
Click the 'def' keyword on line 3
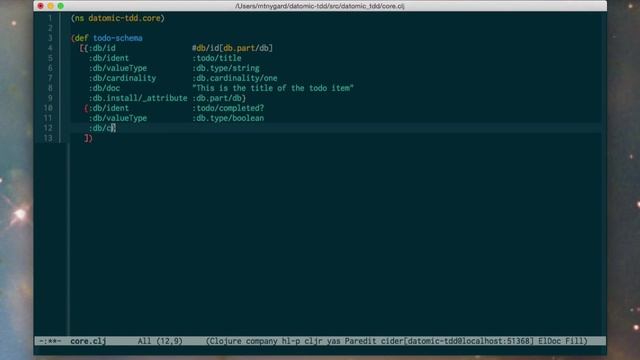(82, 38)
